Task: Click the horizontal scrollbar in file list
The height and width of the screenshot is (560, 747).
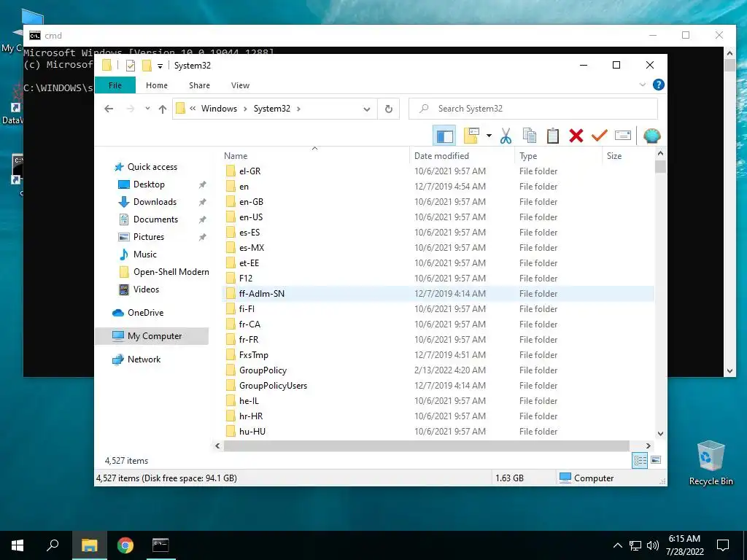Action: [x=426, y=446]
